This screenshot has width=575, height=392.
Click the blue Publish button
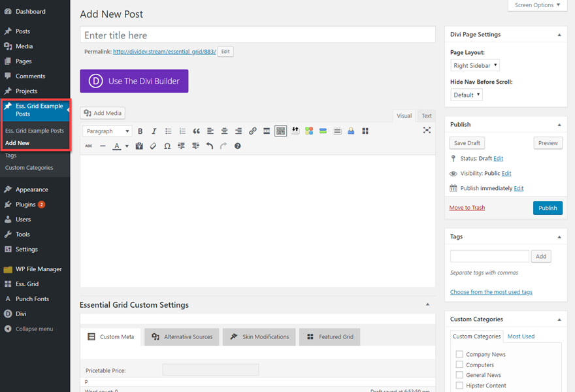click(548, 208)
